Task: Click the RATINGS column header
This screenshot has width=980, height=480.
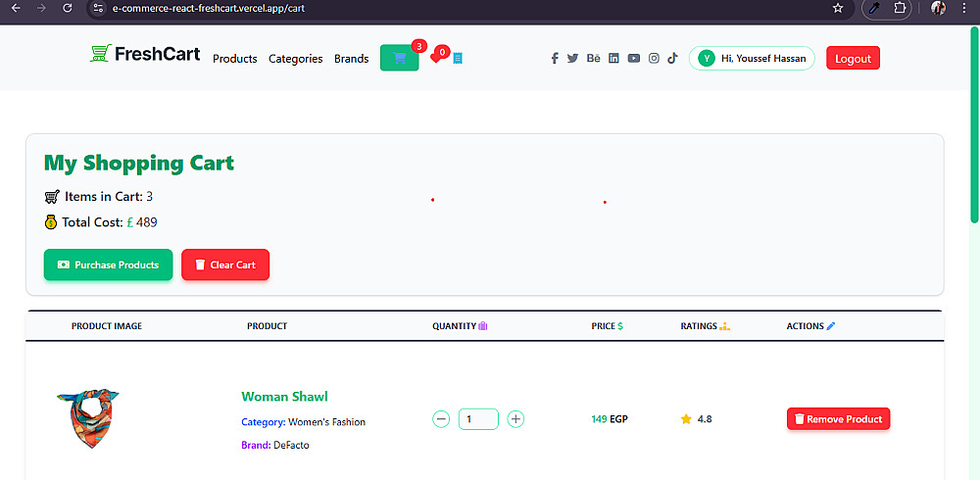Action: pos(705,325)
